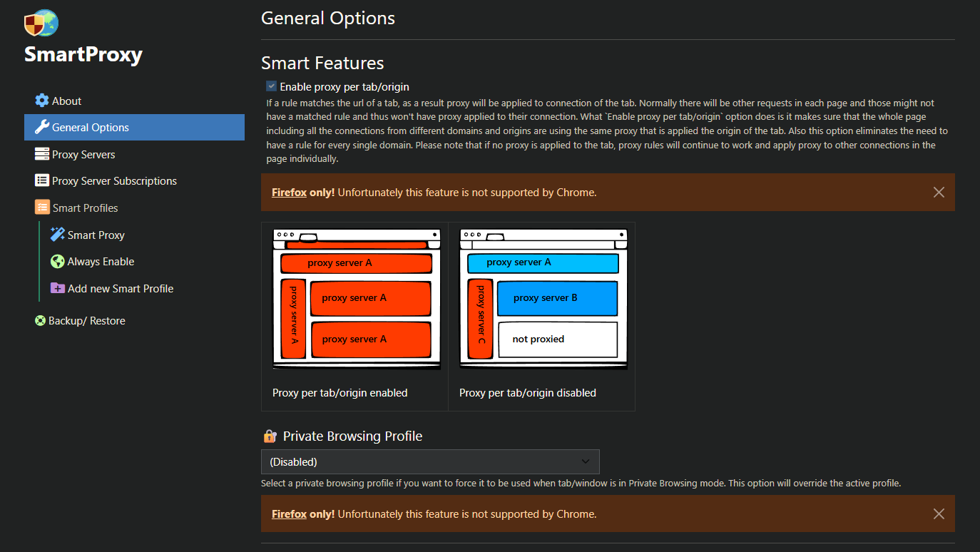
Task: Click the Always Enable globe icon
Action: pos(58,262)
